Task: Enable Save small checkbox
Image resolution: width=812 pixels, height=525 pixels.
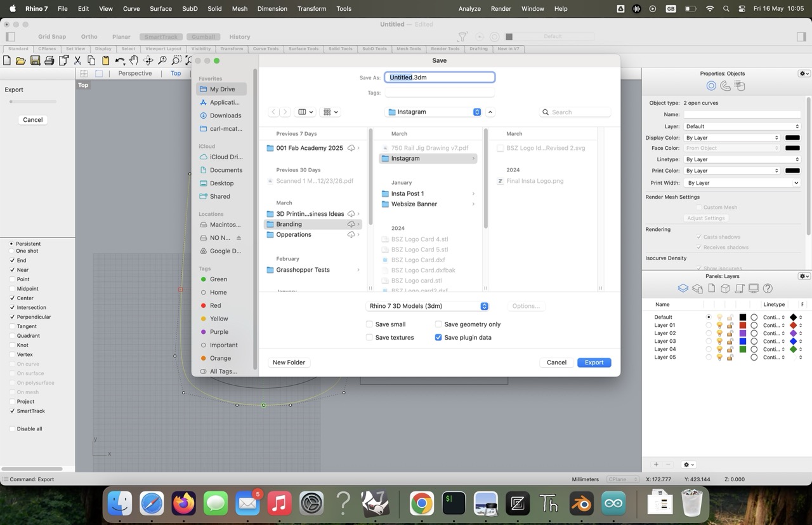Action: coord(369,324)
